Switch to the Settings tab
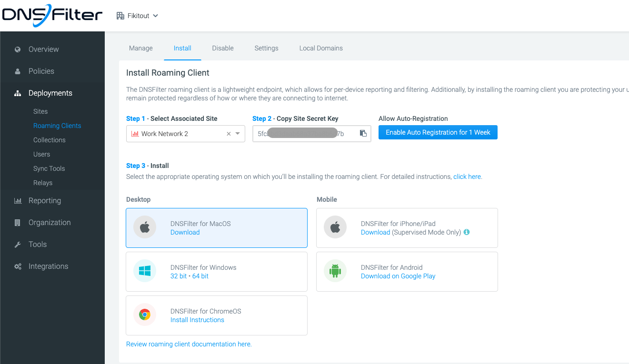Viewport: 629px width, 364px height. point(266,48)
